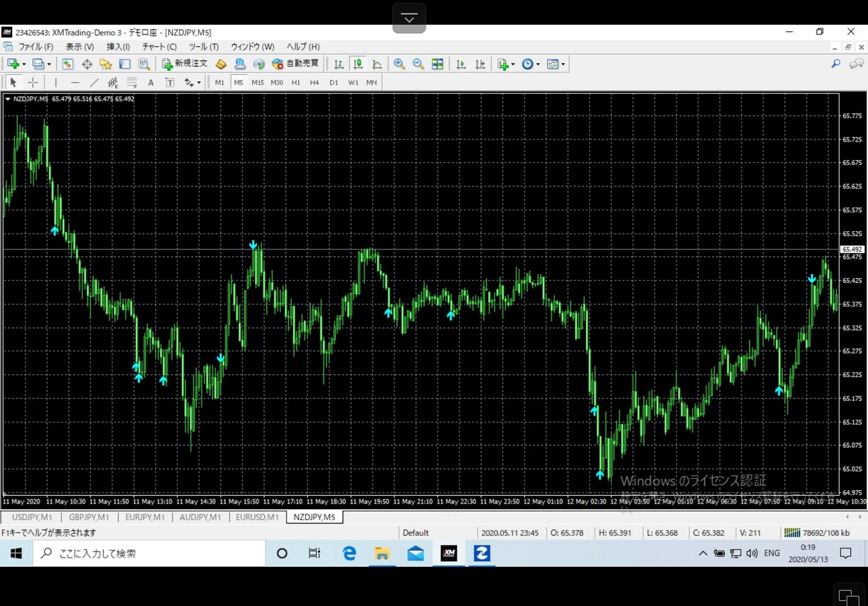Zoom in on the chart

tap(399, 64)
